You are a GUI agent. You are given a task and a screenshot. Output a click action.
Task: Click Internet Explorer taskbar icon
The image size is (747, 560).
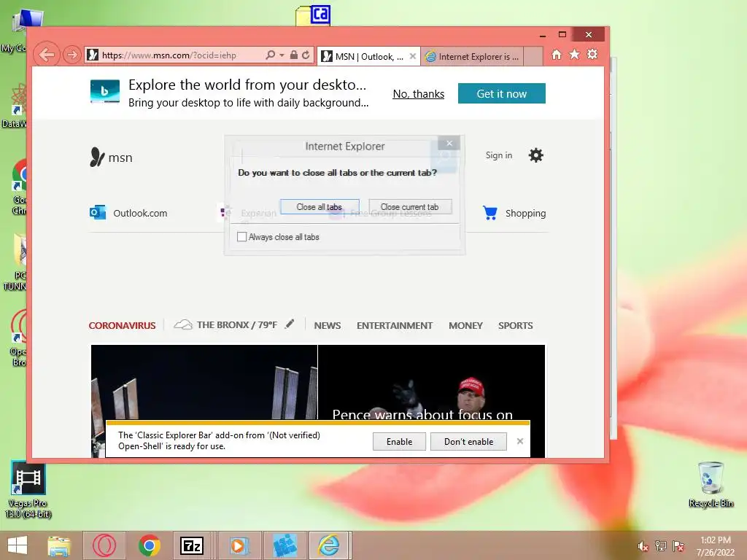tap(329, 545)
